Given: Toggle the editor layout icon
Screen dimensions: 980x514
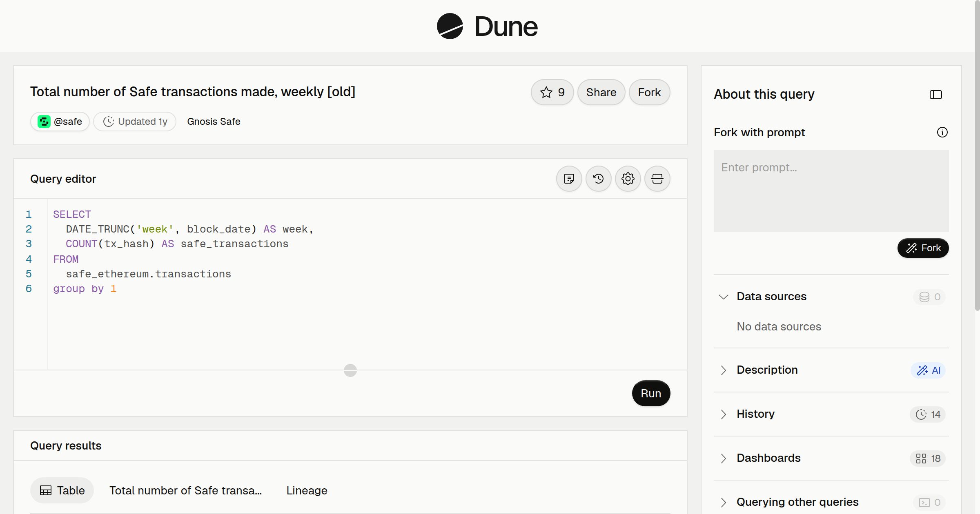Looking at the screenshot, I should click(657, 179).
